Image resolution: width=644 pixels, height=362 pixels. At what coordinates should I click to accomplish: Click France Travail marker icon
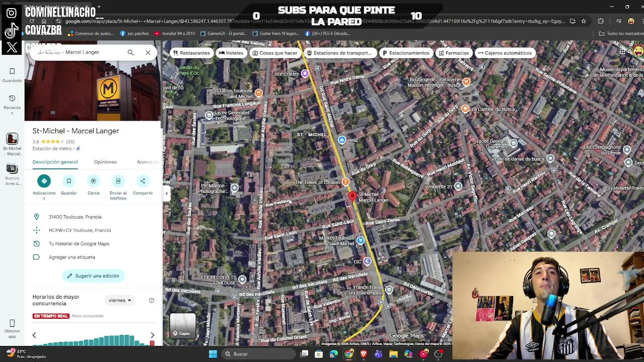pyautogui.click(x=389, y=290)
